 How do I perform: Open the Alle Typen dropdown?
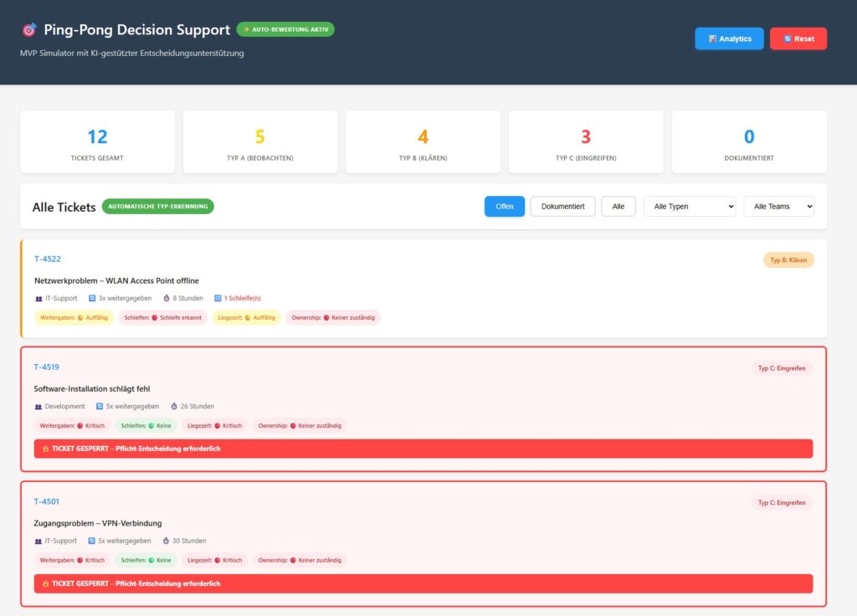coord(689,207)
